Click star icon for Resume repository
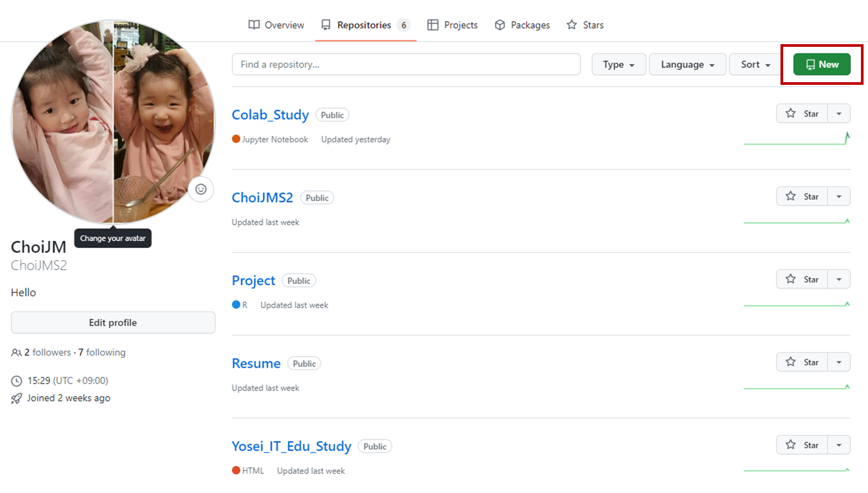 click(x=791, y=362)
